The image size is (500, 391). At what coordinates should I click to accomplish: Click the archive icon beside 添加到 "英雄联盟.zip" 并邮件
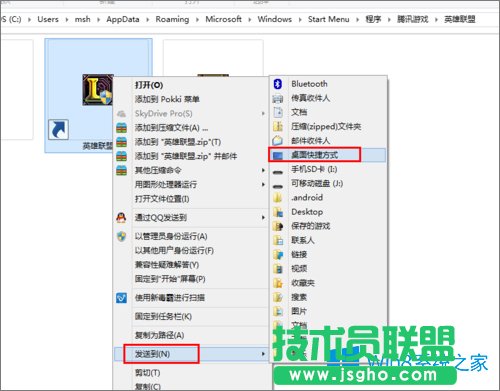121,156
